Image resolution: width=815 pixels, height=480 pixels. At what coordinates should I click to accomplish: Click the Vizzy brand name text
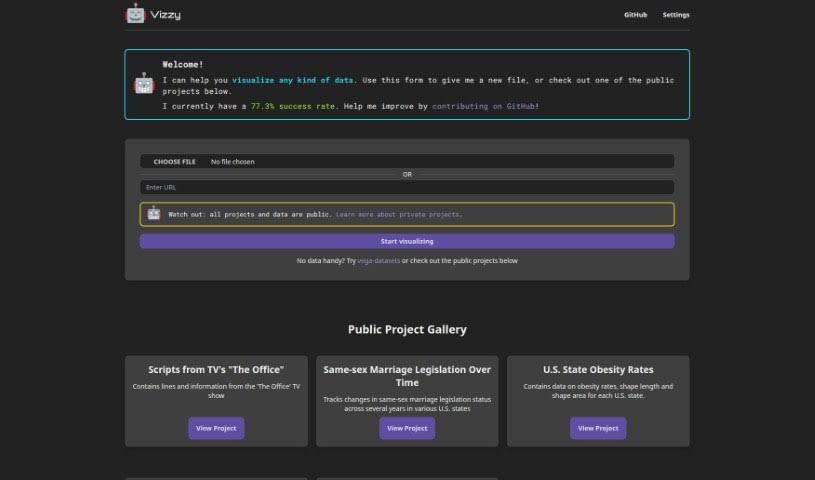click(165, 15)
